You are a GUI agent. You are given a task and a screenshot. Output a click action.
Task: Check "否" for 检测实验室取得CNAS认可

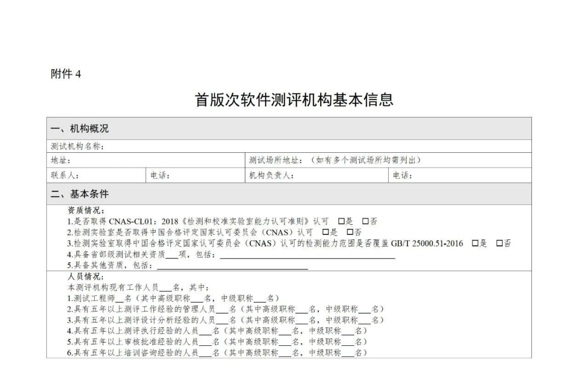click(350, 231)
